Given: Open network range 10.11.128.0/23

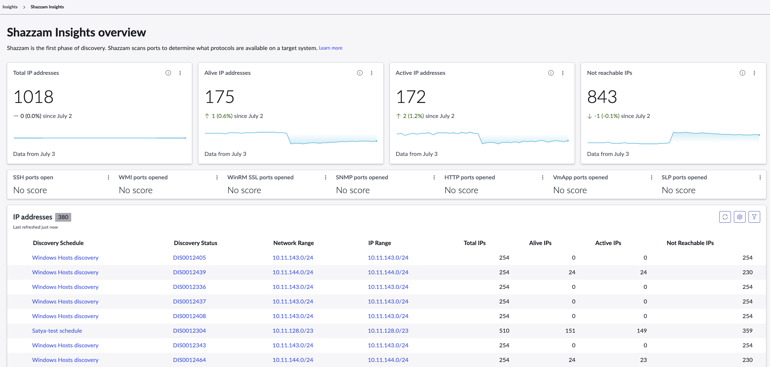Looking at the screenshot, I should (293, 331).
